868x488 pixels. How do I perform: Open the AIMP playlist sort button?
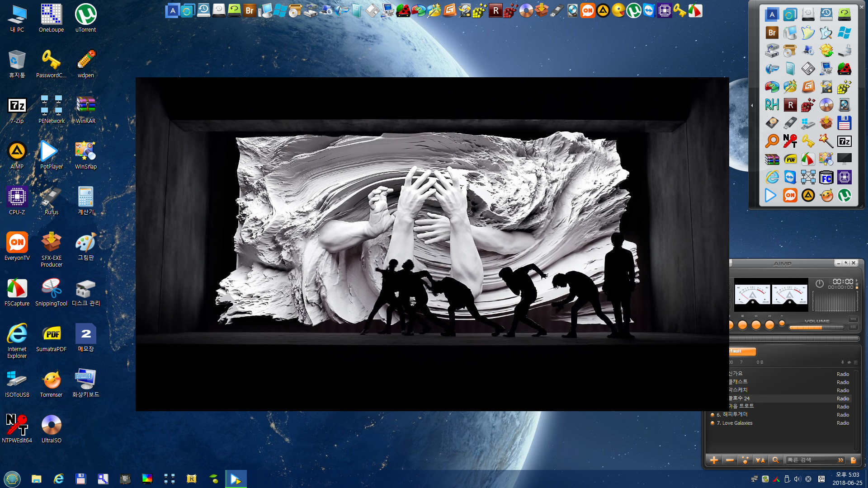pyautogui.click(x=760, y=460)
